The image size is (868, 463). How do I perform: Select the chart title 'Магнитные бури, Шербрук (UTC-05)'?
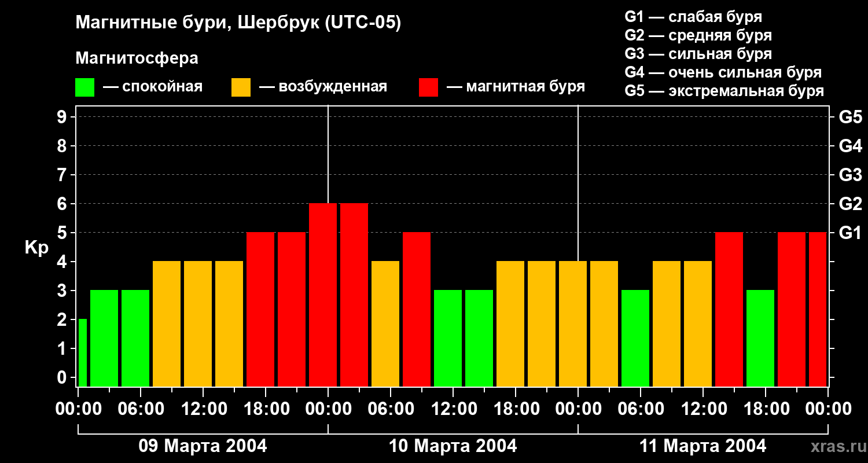pos(238,24)
